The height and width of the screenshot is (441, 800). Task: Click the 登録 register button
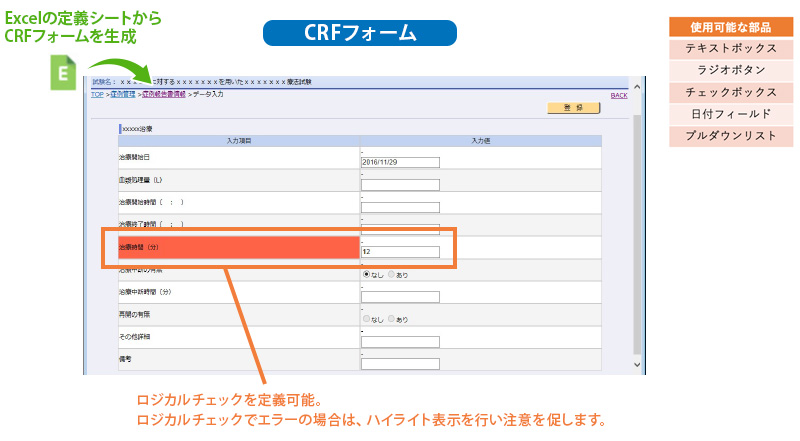[573, 108]
